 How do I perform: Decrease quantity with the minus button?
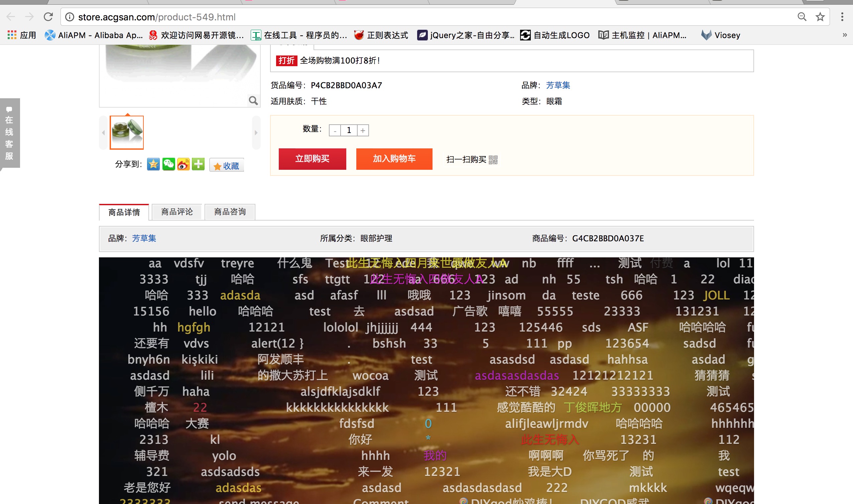pyautogui.click(x=335, y=130)
